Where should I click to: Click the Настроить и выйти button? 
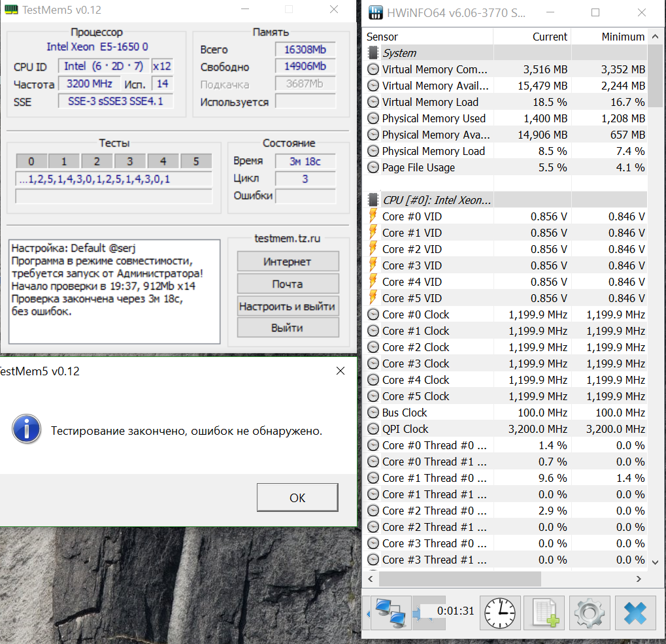(288, 306)
